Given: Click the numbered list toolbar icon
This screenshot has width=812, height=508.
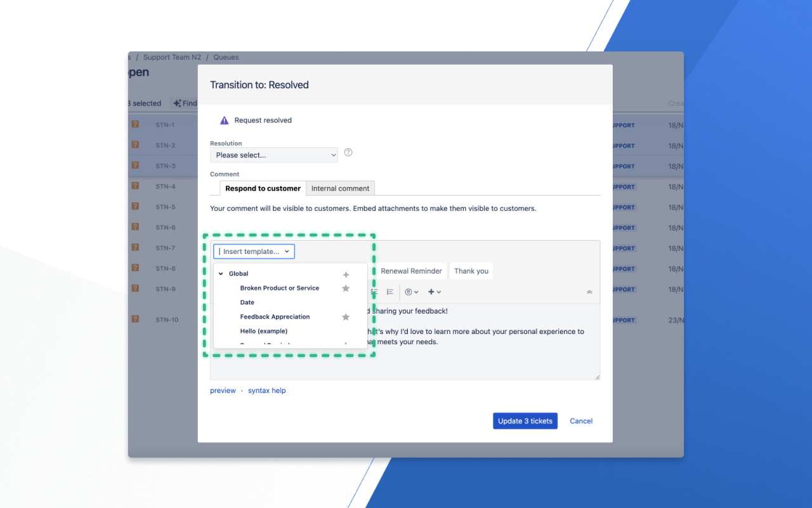Looking at the screenshot, I should pos(390,292).
